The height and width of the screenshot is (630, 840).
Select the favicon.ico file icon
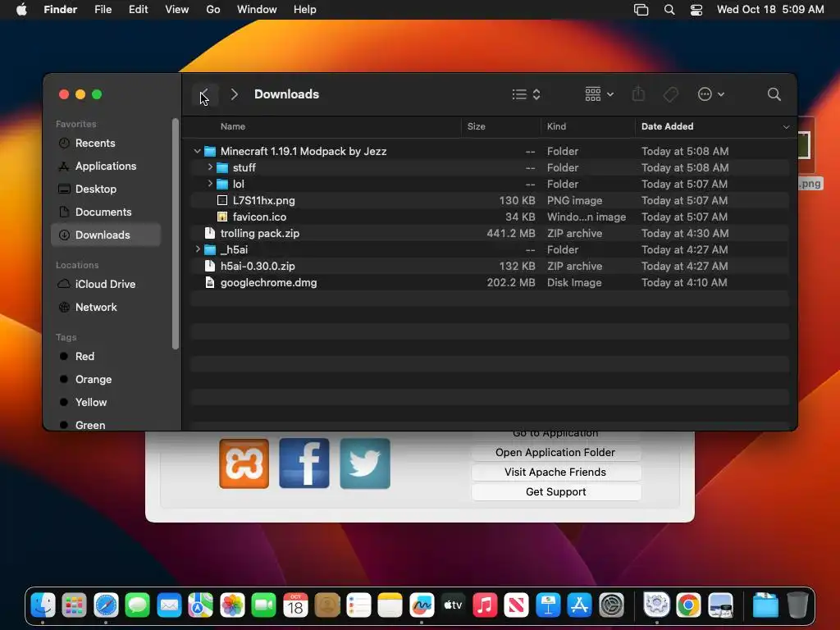(221, 217)
